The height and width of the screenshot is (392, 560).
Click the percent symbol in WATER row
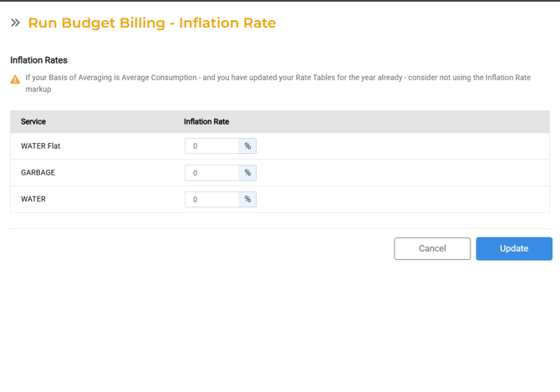247,200
